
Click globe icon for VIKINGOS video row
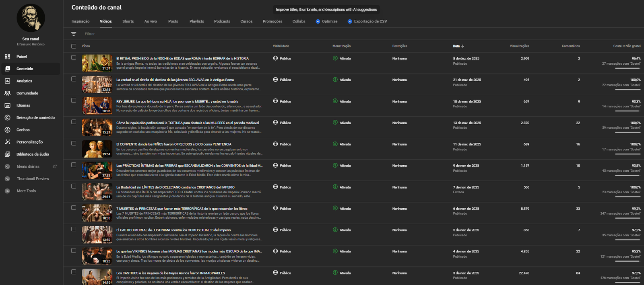click(275, 251)
